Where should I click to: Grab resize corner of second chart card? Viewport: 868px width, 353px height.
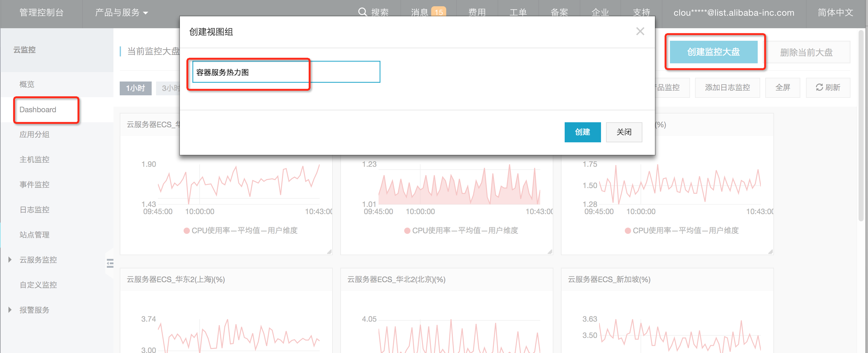point(550,251)
